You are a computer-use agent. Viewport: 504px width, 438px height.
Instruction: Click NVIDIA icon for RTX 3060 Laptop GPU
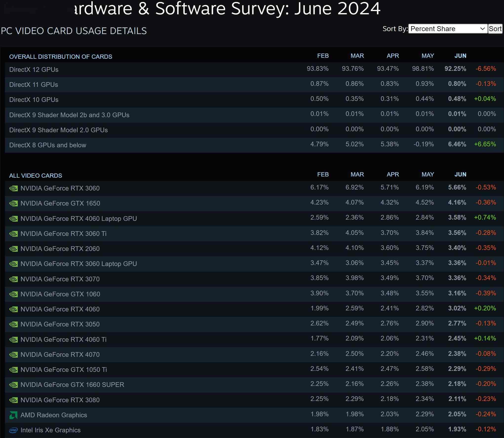tap(14, 264)
